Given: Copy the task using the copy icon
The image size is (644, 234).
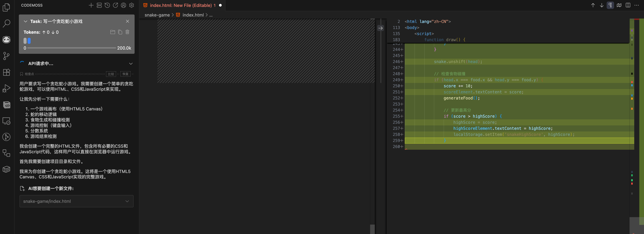Looking at the screenshot, I should click(x=120, y=32).
